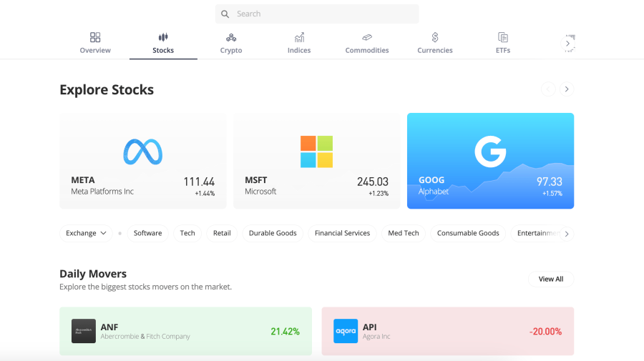Open the MSFT ticker name
This screenshot has height=361, width=644.
coord(256,180)
